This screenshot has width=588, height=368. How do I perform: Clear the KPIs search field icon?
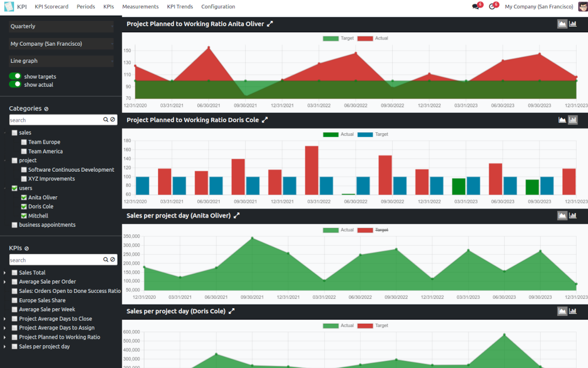pos(112,260)
